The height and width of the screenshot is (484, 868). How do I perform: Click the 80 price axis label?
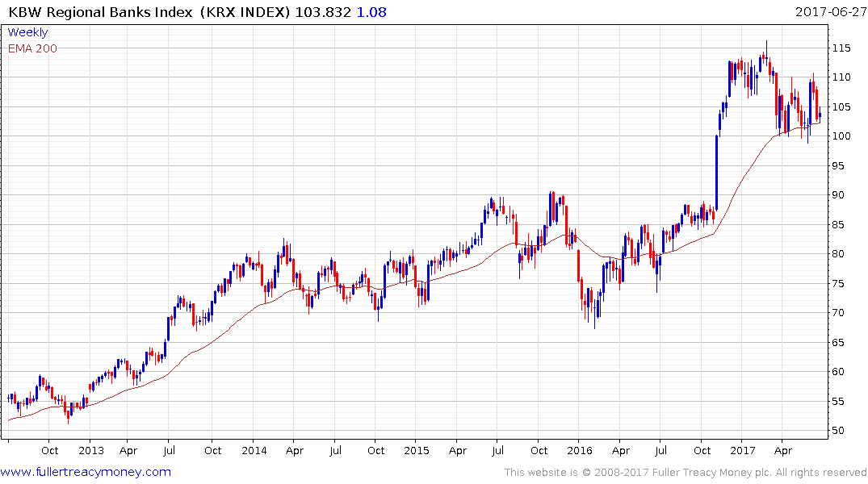[x=838, y=254]
